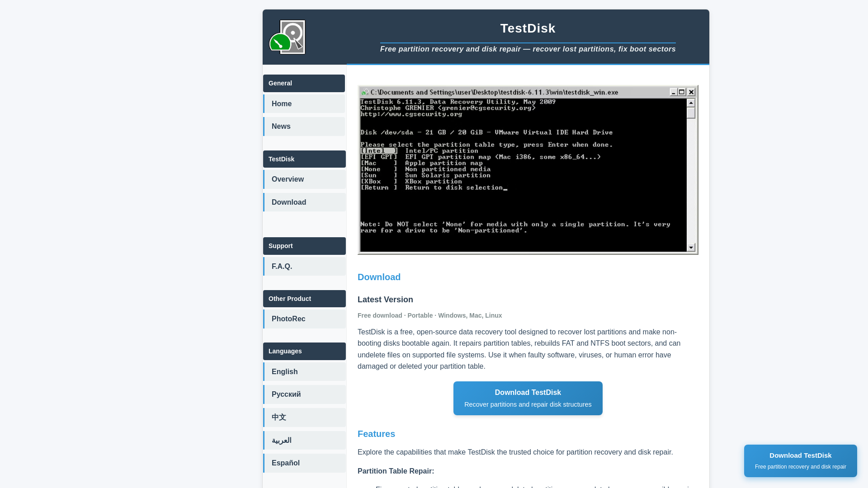The width and height of the screenshot is (868, 488).
Task: Click the Other Product sidebar header
Action: 304,299
